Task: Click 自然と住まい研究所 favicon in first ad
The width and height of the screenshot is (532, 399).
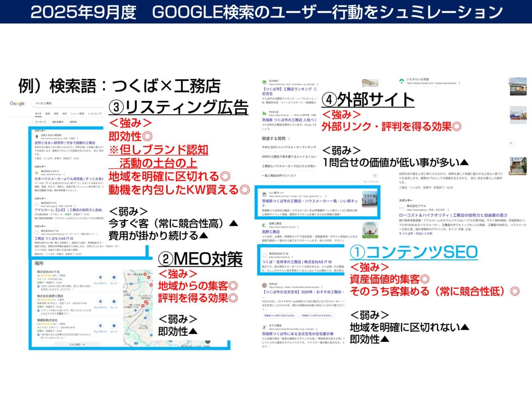Action: point(37,137)
